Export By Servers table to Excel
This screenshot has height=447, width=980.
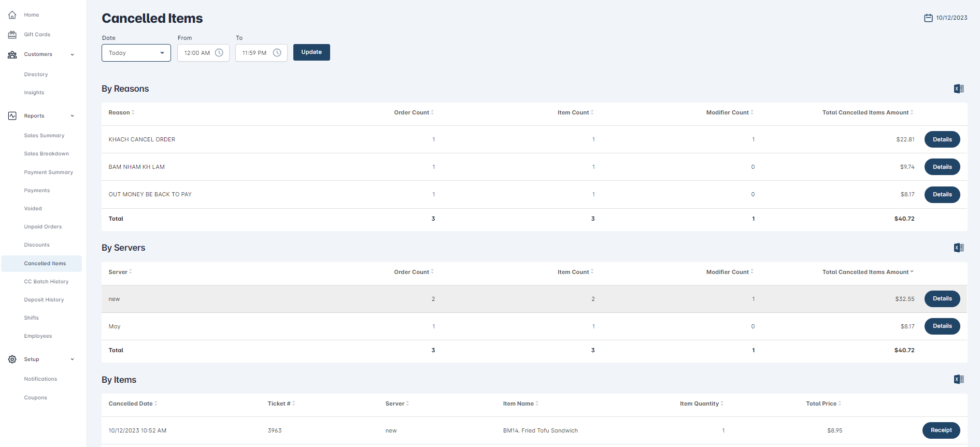point(959,248)
